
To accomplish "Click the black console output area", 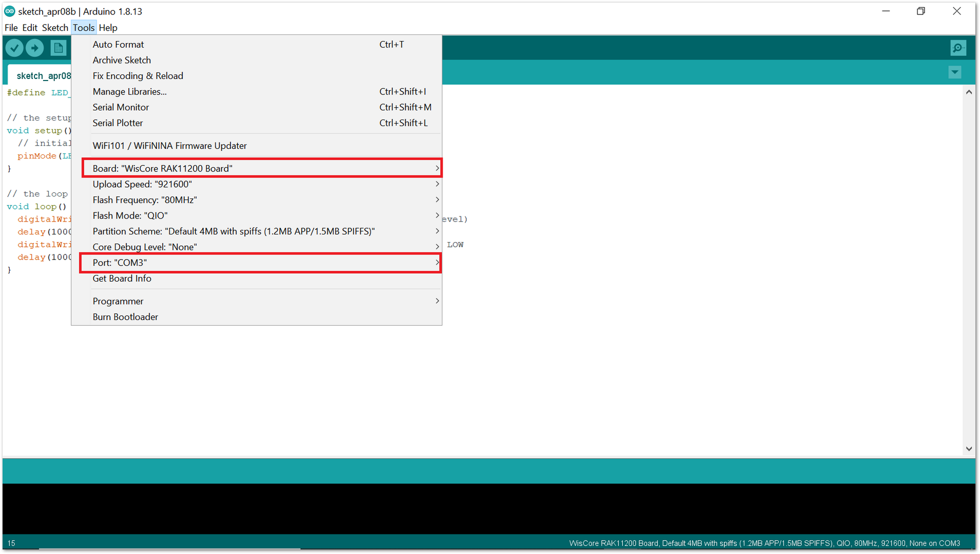I will [x=489, y=509].
